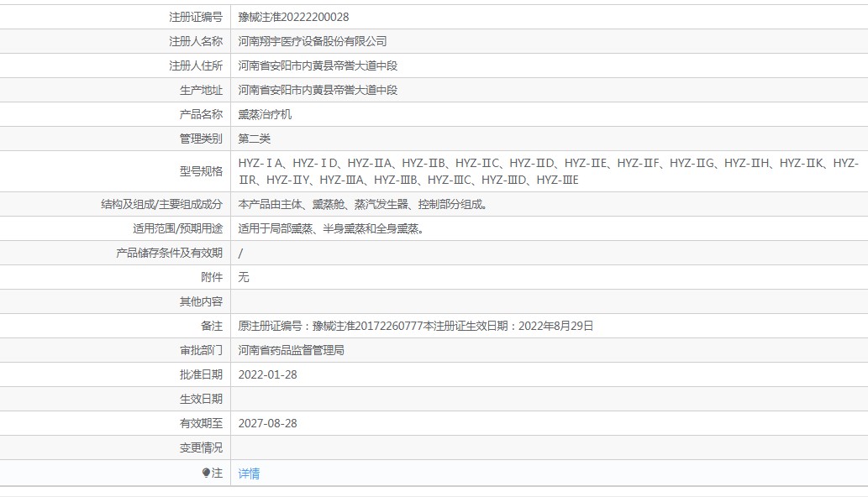This screenshot has height=497, width=868.
Task: Click approval date 2022-01-28
Action: (x=267, y=374)
